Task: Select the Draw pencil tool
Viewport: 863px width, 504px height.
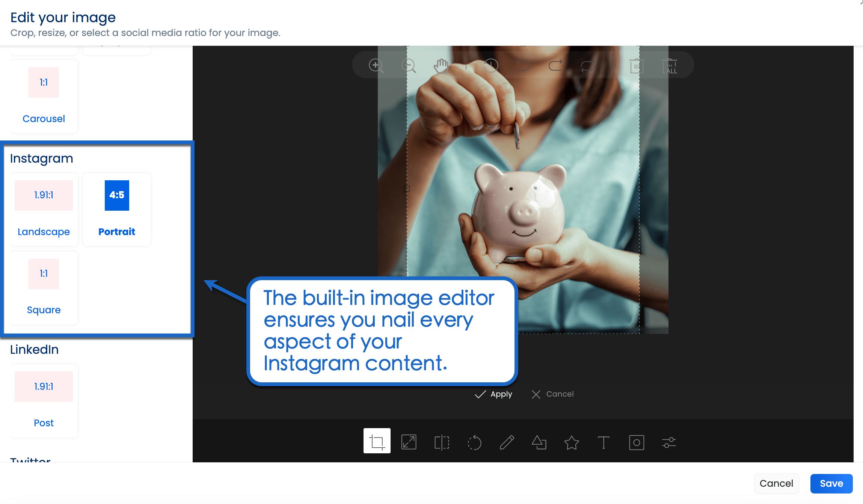Action: tap(507, 442)
